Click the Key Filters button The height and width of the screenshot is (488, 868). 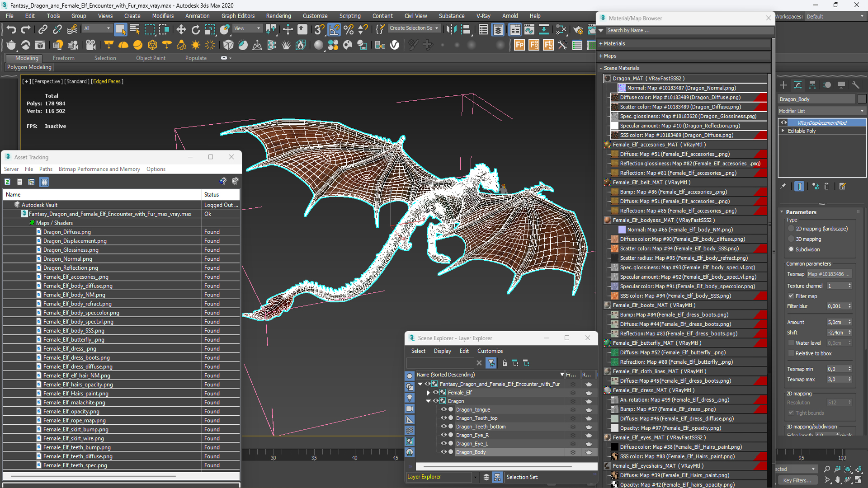pyautogui.click(x=797, y=480)
